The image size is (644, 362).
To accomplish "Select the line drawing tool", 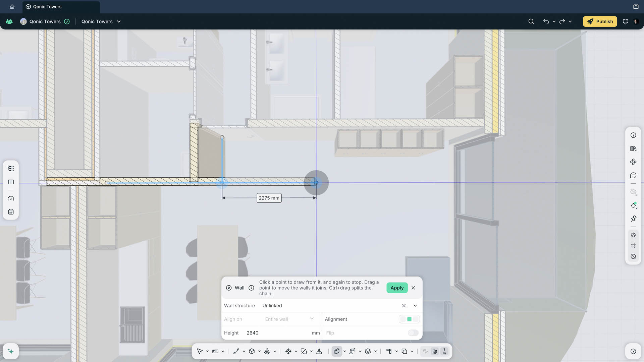I will point(236,351).
